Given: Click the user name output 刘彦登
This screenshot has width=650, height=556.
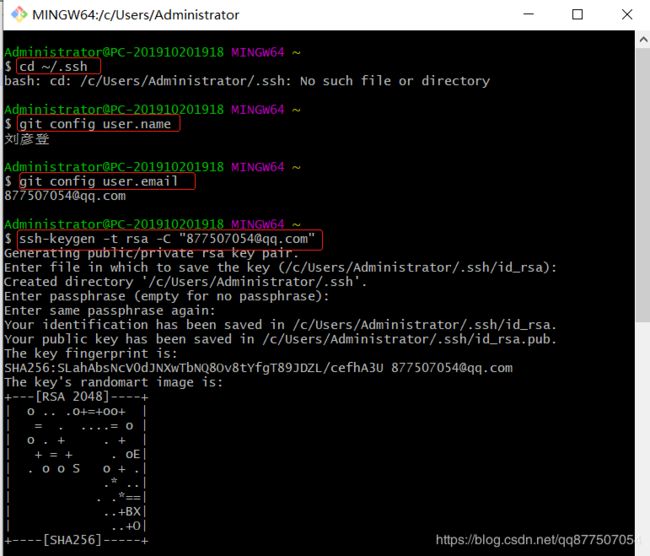Looking at the screenshot, I should [x=27, y=138].
